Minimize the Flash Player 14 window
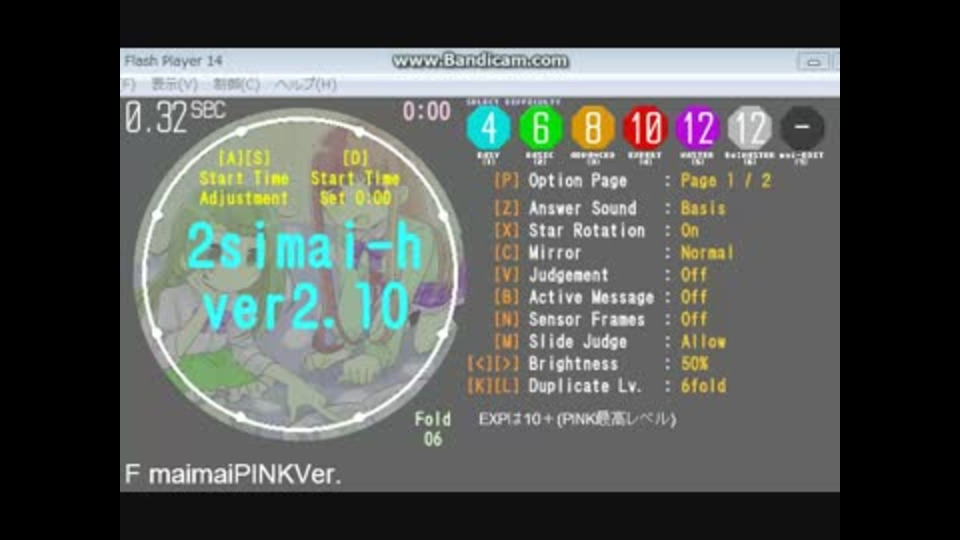The width and height of the screenshot is (960, 540). coord(813,61)
